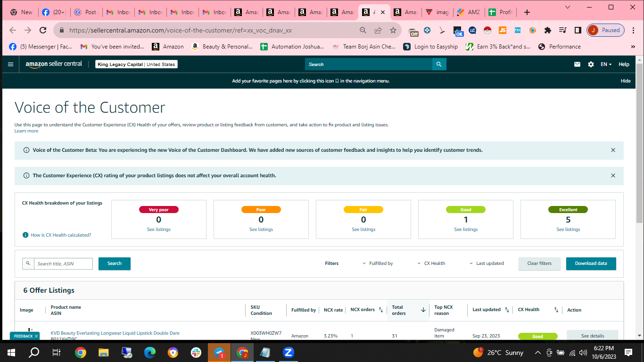Open the Chrome three-dot menu
This screenshot has width=644, height=362.
634,30
